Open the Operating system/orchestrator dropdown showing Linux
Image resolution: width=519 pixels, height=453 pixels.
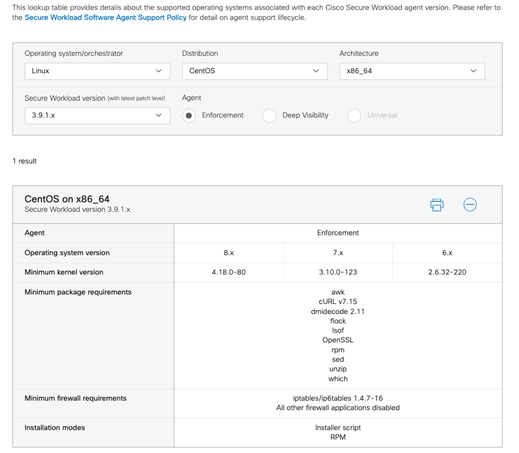97,71
